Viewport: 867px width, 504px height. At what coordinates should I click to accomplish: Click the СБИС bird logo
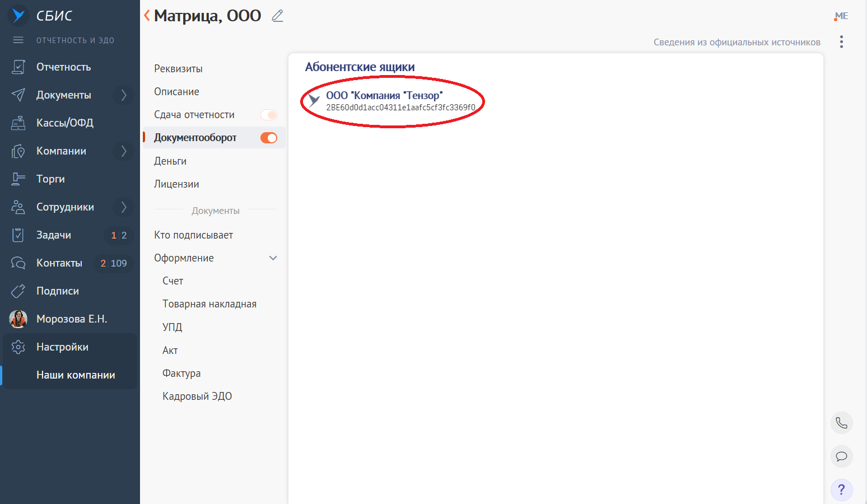point(18,15)
